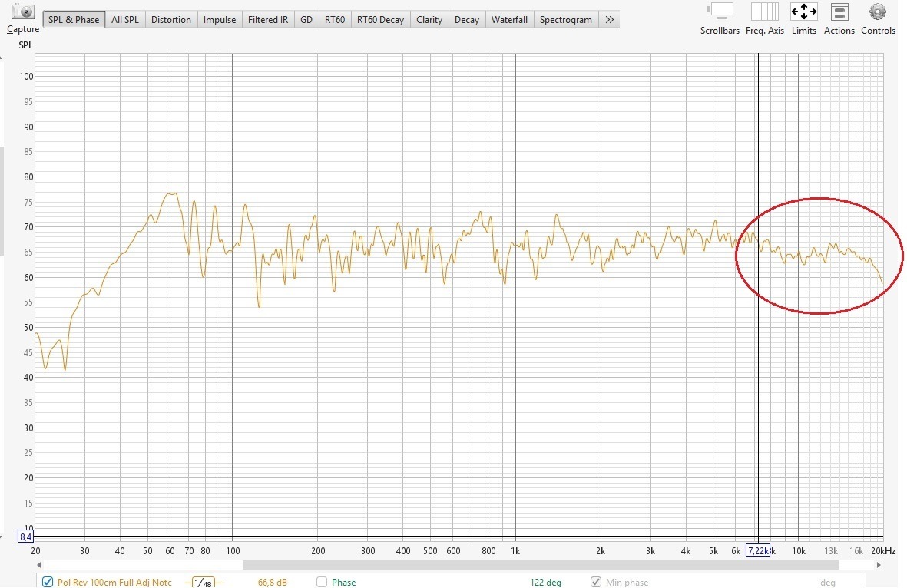The width and height of the screenshot is (907, 588).
Task: Open the Spectrogram tab
Action: [566, 20]
